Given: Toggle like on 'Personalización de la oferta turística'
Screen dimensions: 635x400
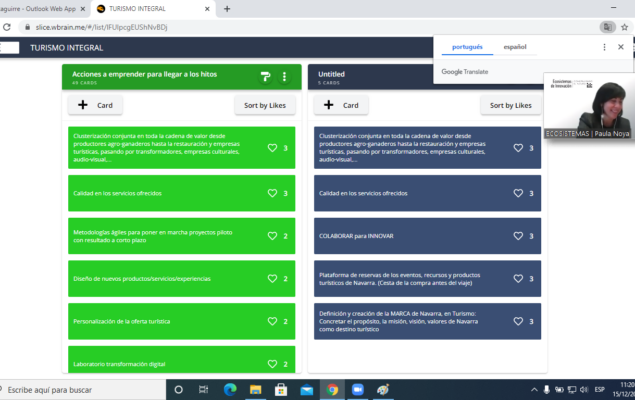Looking at the screenshot, I should (272, 321).
